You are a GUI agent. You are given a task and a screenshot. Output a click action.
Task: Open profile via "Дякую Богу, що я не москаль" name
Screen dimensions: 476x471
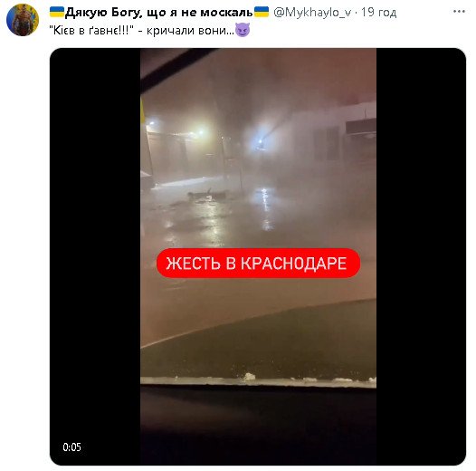pyautogui.click(x=158, y=12)
